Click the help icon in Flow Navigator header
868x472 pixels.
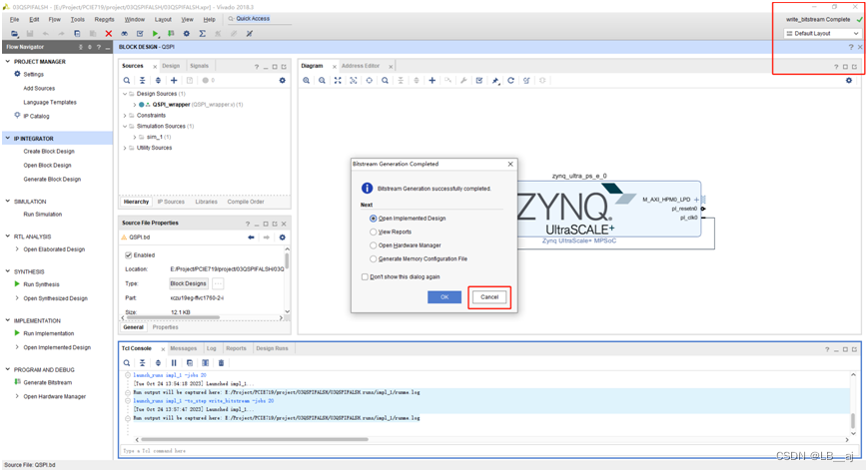coord(99,47)
